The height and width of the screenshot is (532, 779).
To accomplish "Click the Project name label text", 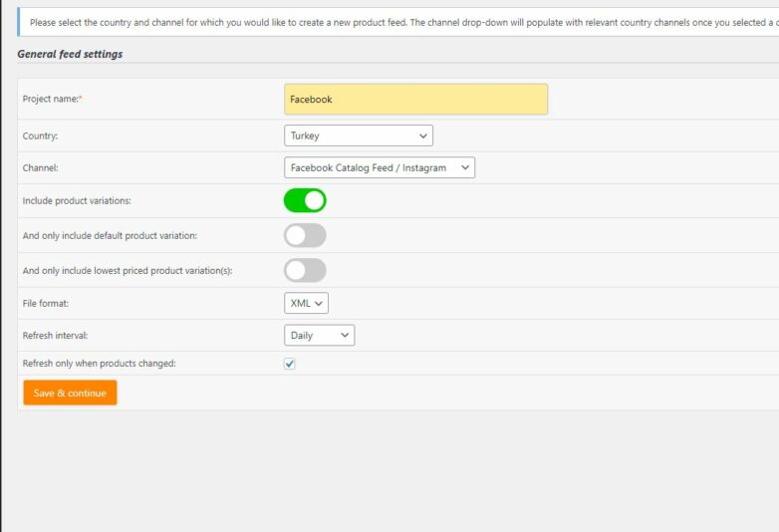I will pos(52,100).
